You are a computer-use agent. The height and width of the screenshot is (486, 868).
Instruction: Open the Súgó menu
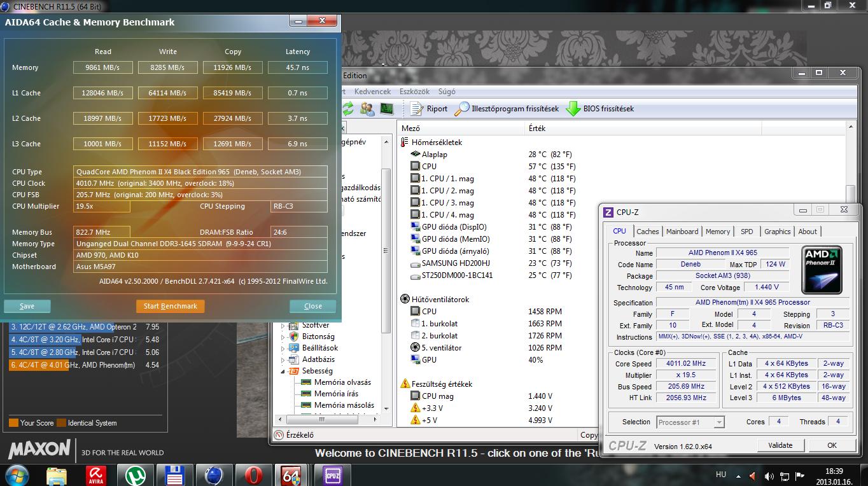tap(447, 92)
